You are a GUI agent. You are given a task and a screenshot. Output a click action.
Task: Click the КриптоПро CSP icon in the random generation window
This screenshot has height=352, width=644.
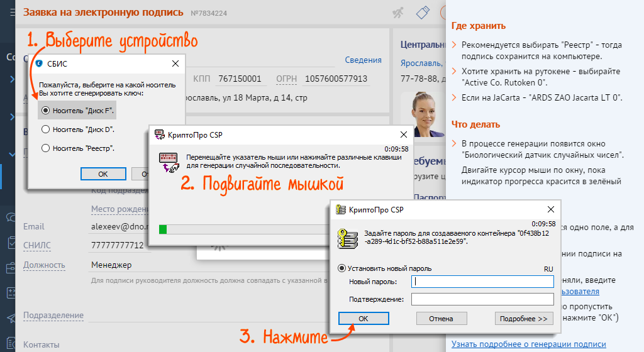coord(159,135)
